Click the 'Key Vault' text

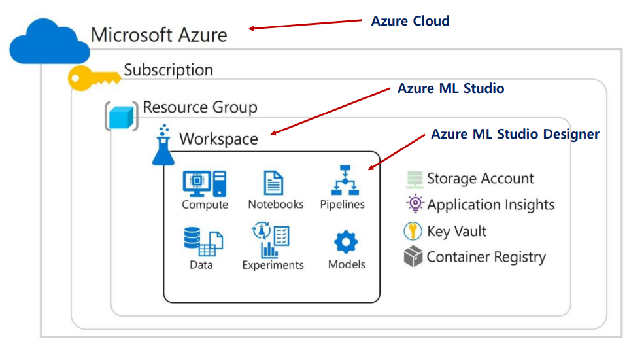point(457,232)
